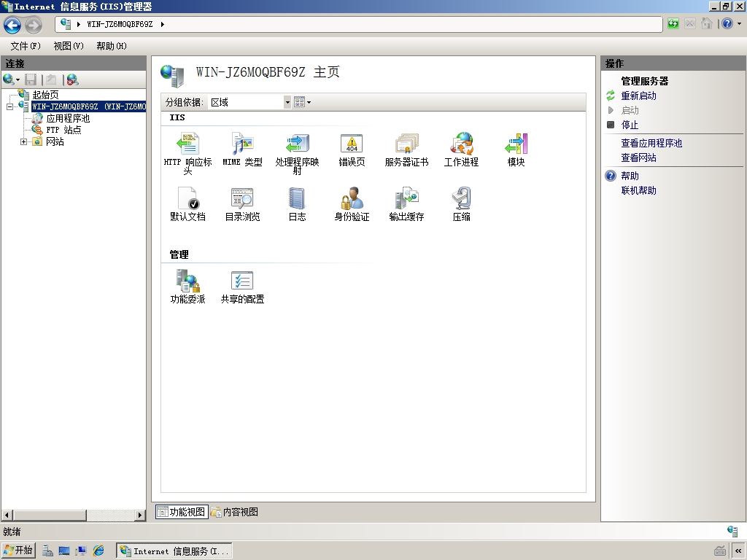Screen dimensions: 747x560
Task: Click the 开始 Start button
Action: pos(18,551)
